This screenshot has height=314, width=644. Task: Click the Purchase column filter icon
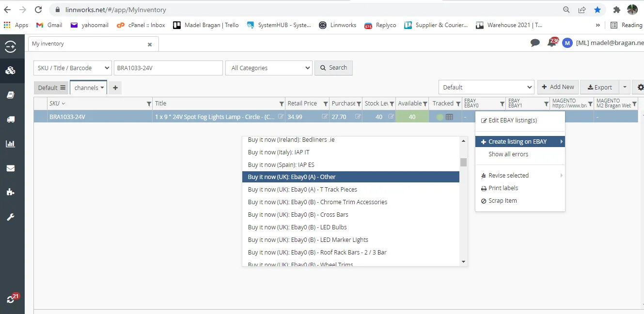pyautogui.click(x=359, y=104)
